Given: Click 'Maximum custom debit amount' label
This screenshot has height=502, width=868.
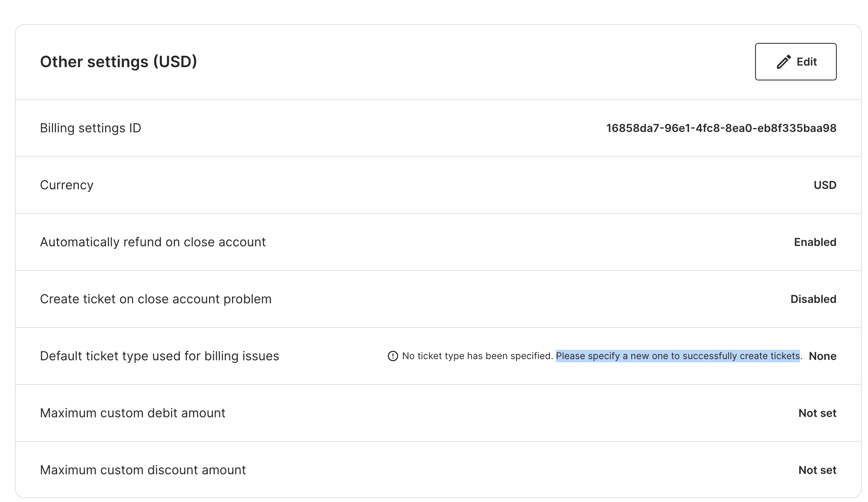Looking at the screenshot, I should tap(133, 413).
